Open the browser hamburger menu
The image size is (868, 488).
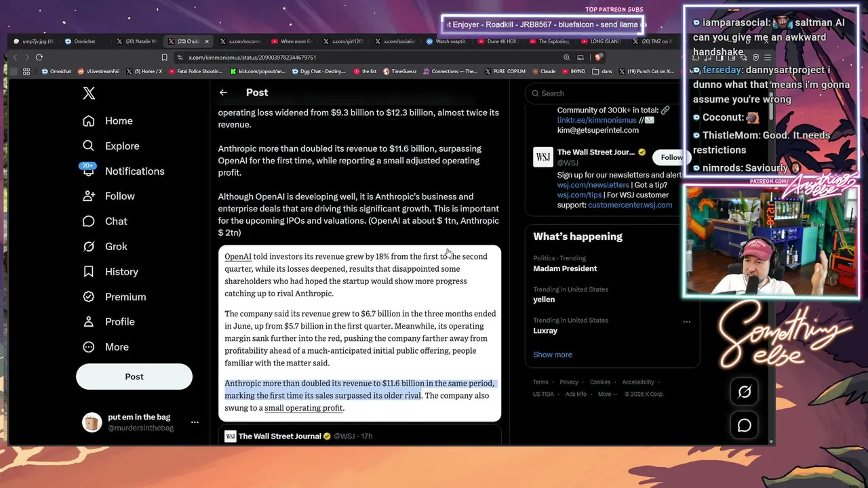(768, 58)
